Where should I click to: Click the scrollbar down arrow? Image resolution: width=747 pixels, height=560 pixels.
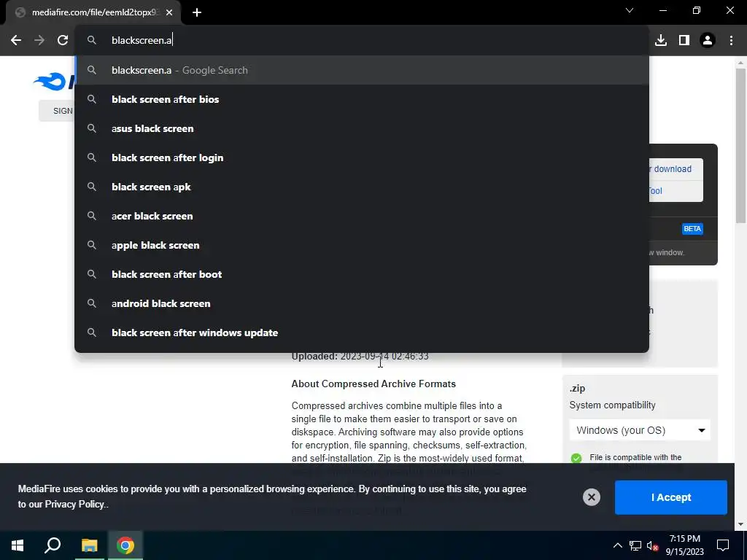[740, 525]
